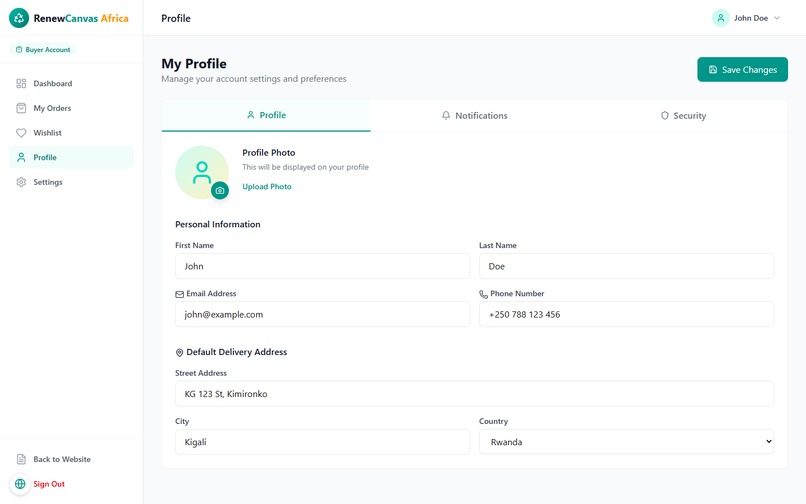Click the My Profile heading
806x504 pixels.
[194, 64]
